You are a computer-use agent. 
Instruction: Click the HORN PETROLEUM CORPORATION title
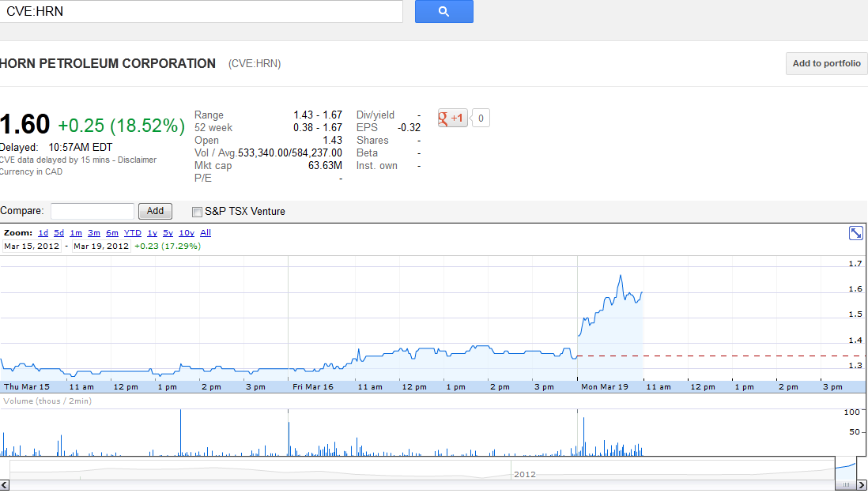tap(108, 64)
